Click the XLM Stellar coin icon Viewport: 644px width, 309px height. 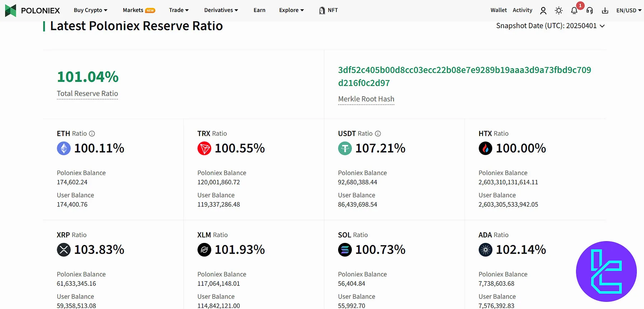204,250
